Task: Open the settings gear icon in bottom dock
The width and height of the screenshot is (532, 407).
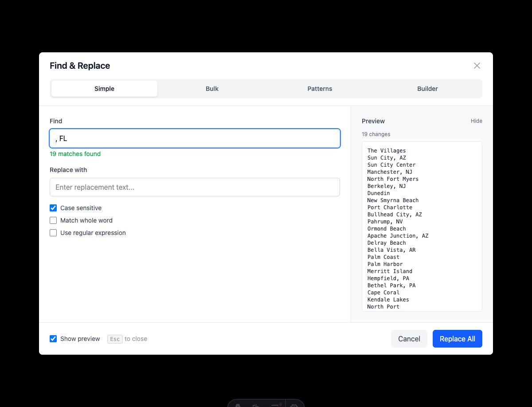Action: pyautogui.click(x=294, y=405)
